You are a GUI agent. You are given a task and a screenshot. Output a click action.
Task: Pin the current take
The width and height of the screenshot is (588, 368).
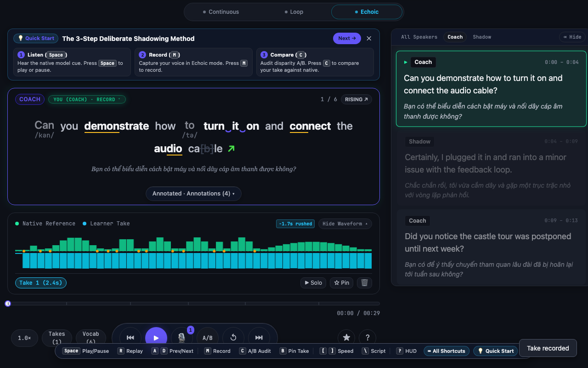pyautogui.click(x=341, y=283)
